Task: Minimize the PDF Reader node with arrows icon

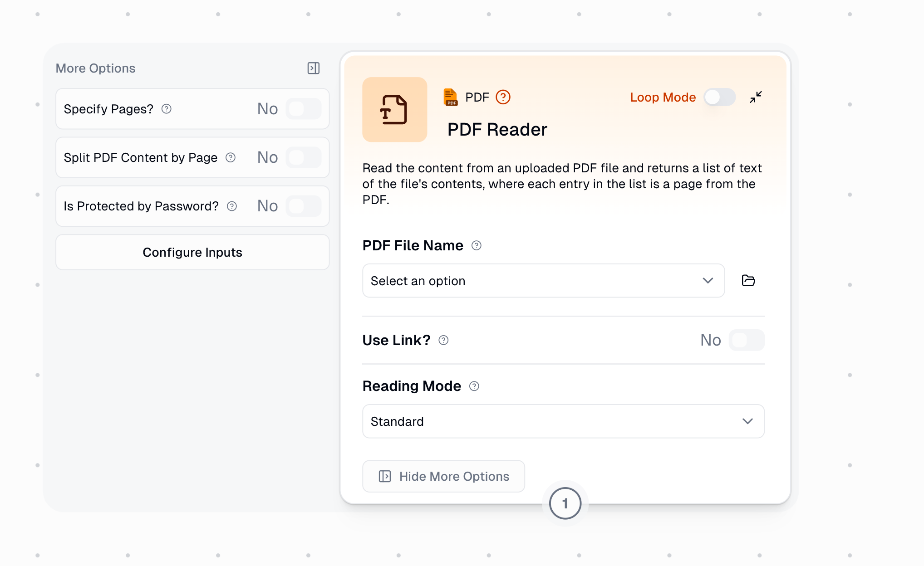Action: pos(756,97)
